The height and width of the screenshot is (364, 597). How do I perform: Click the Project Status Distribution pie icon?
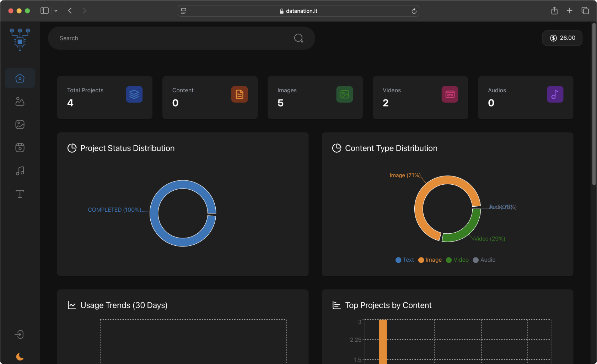(x=72, y=148)
